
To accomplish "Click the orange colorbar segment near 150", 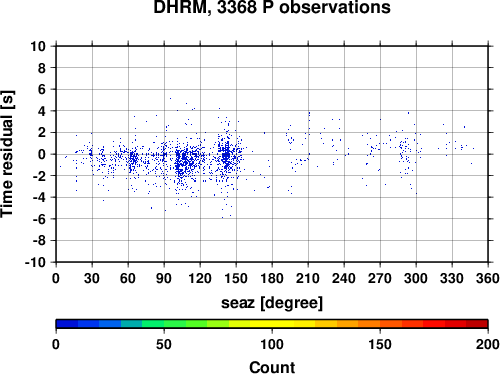I will pos(380,324).
